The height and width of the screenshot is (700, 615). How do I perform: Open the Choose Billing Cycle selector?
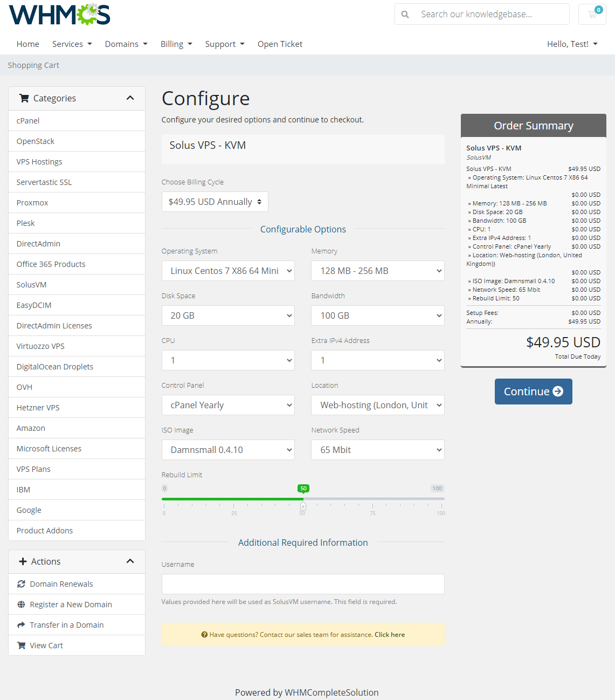click(215, 201)
